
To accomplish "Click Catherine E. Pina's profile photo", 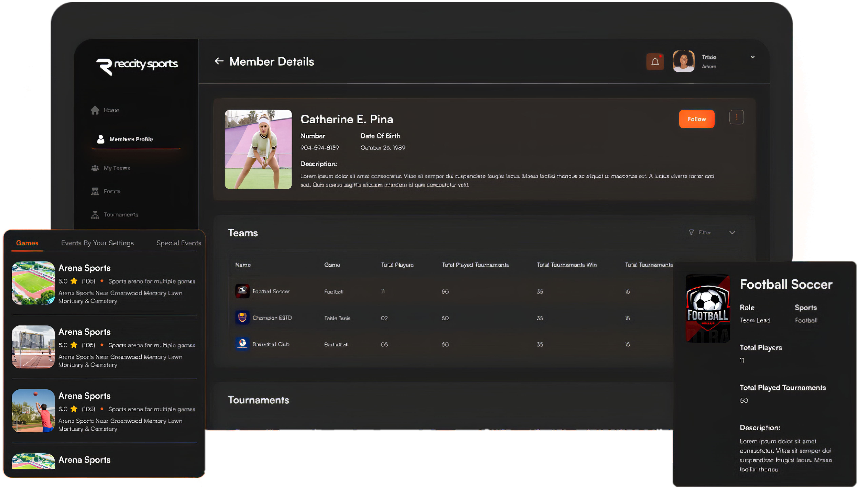I will 258,149.
